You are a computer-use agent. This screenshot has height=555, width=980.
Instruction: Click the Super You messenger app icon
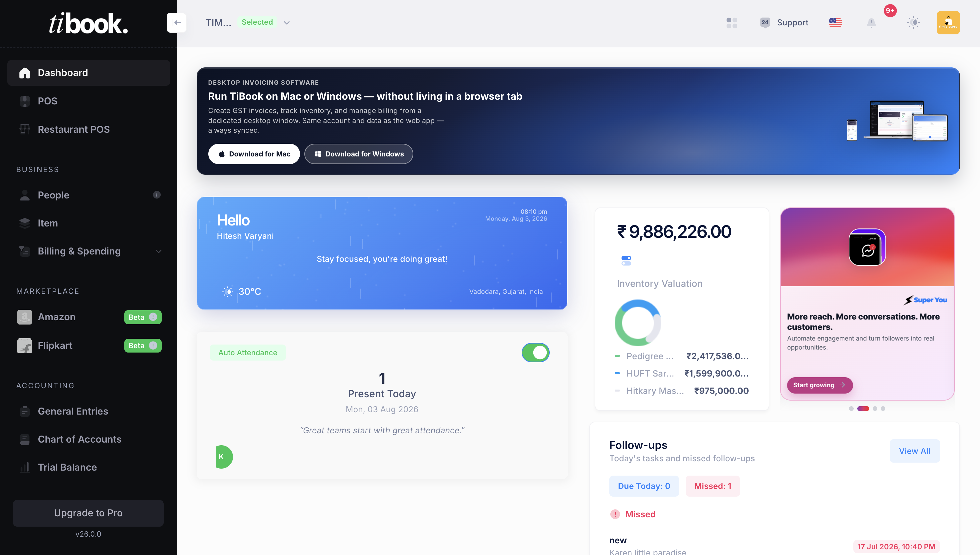[867, 247]
